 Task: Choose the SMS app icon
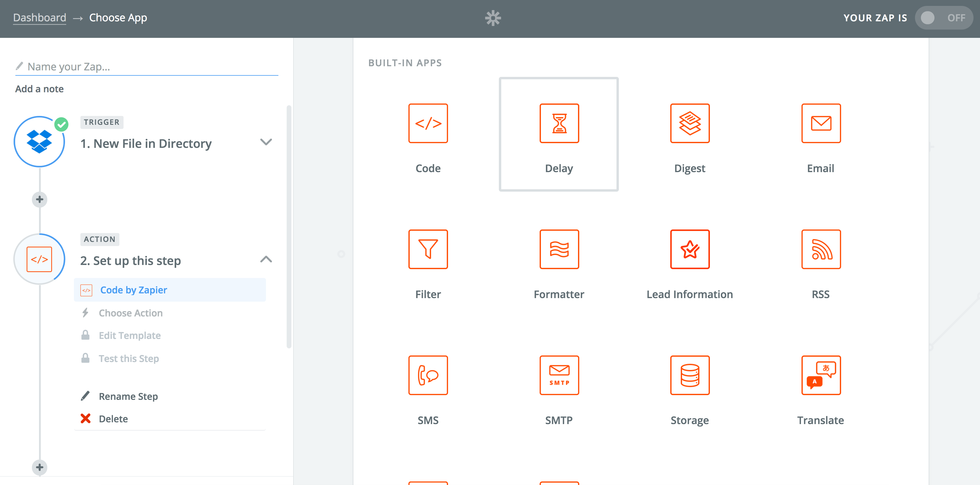point(428,375)
